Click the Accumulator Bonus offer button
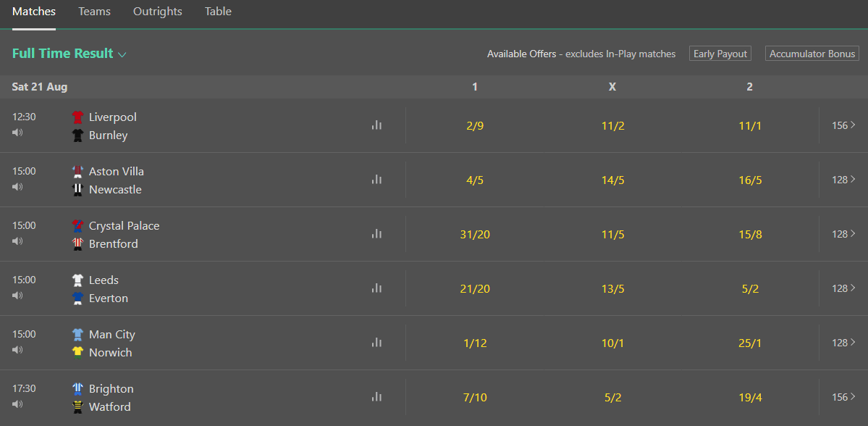868x426 pixels. (x=812, y=54)
